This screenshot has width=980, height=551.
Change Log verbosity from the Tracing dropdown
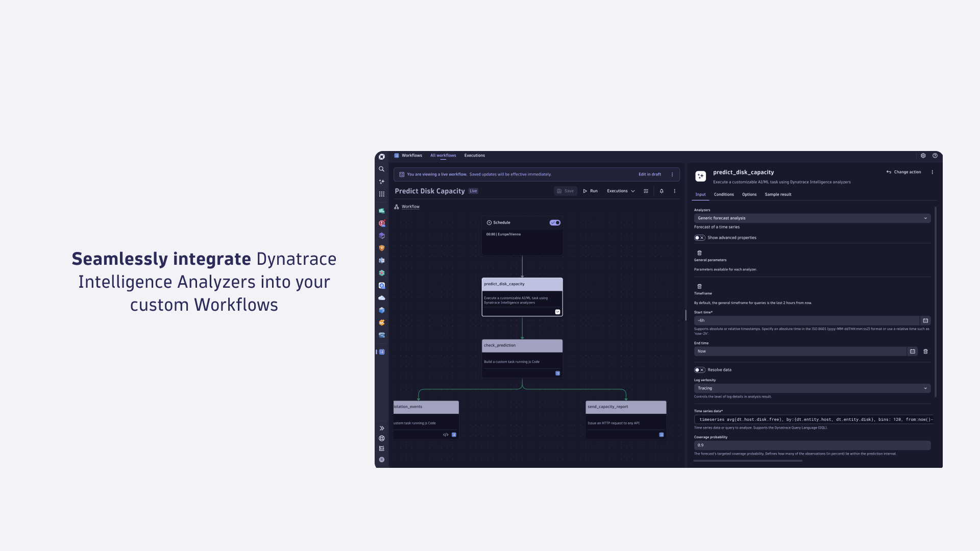(812, 388)
